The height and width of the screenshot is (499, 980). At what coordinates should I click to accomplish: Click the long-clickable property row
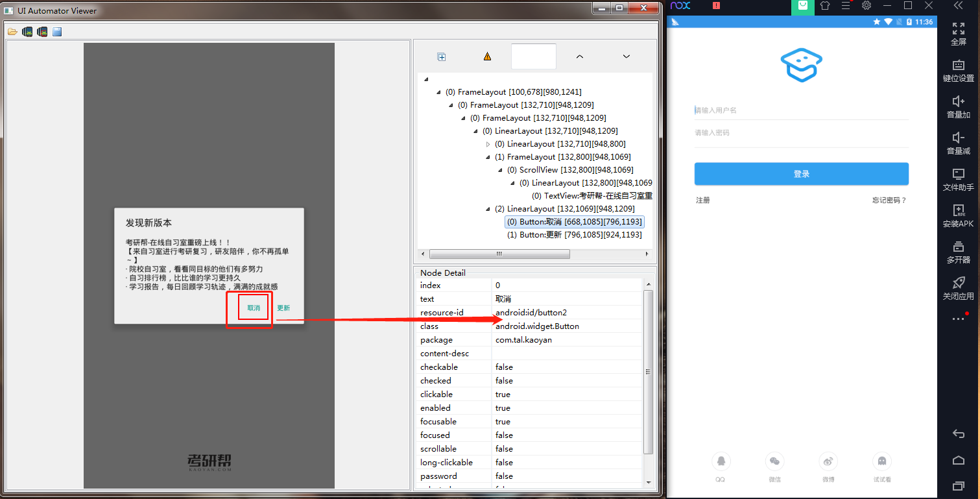(529, 463)
